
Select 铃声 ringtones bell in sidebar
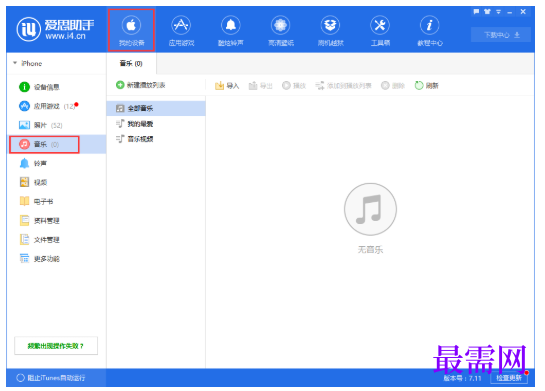[56, 163]
